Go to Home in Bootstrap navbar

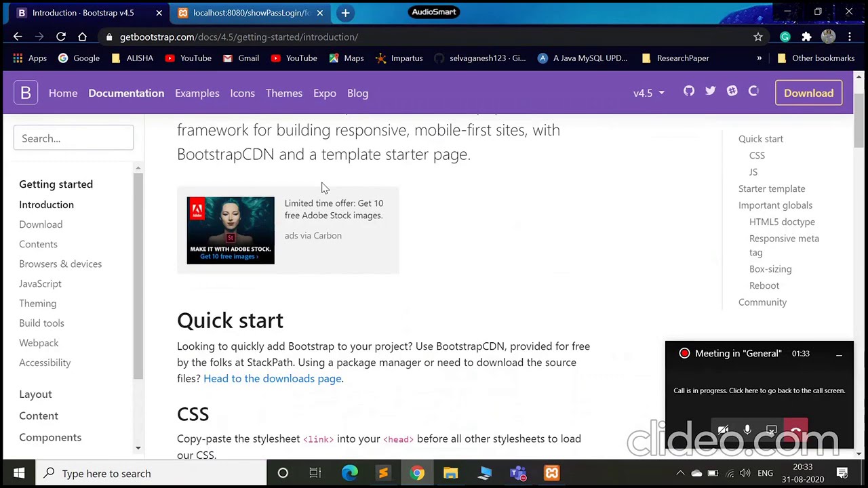[63, 93]
